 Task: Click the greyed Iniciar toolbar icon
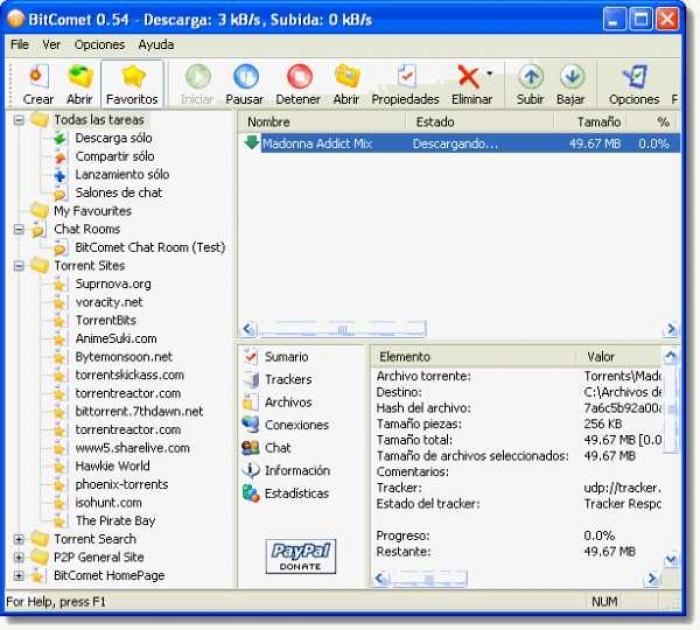[x=197, y=84]
